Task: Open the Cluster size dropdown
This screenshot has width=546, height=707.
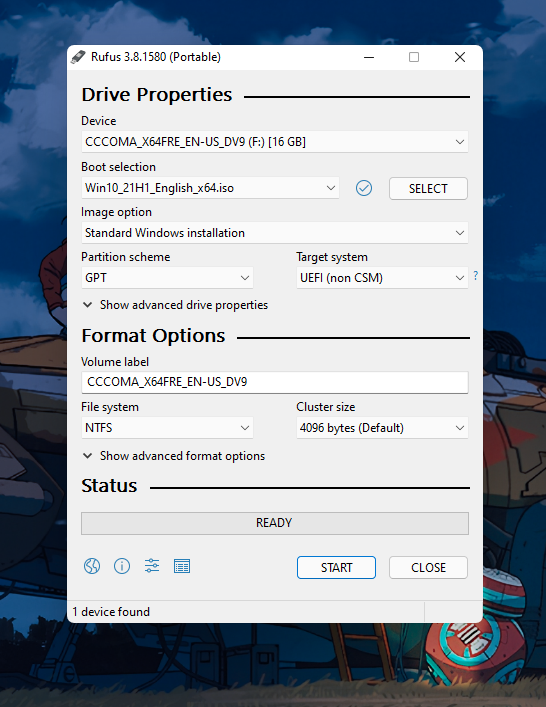Action: click(382, 428)
